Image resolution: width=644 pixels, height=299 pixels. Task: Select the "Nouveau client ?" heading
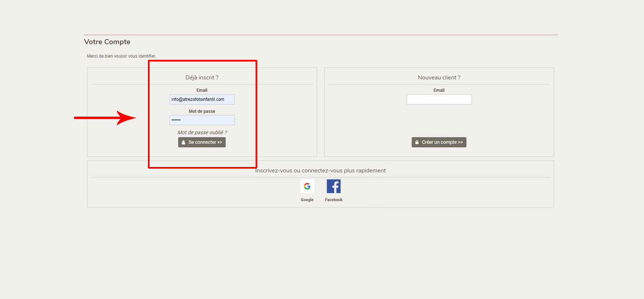(439, 78)
